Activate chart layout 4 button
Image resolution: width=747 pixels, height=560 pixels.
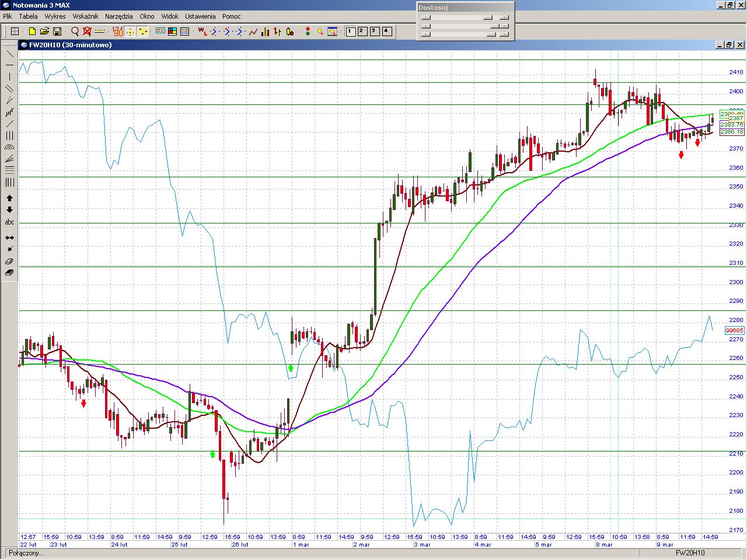(386, 32)
